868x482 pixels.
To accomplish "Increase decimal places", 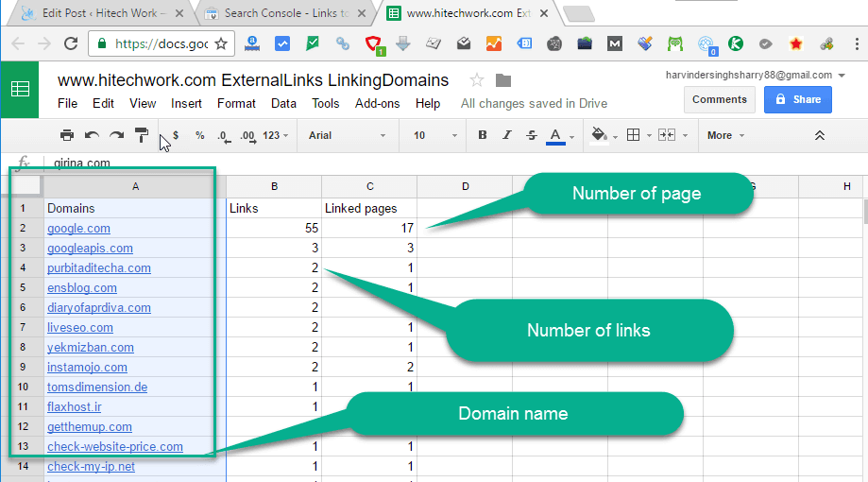I will point(248,136).
